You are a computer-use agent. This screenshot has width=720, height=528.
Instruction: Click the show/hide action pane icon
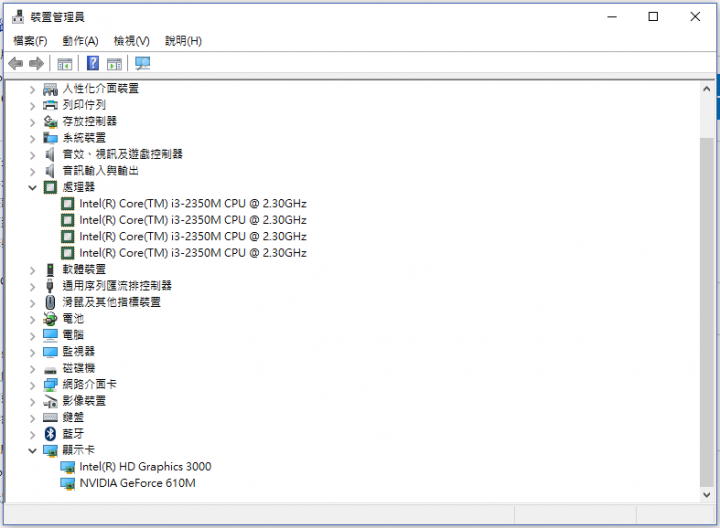(114, 64)
